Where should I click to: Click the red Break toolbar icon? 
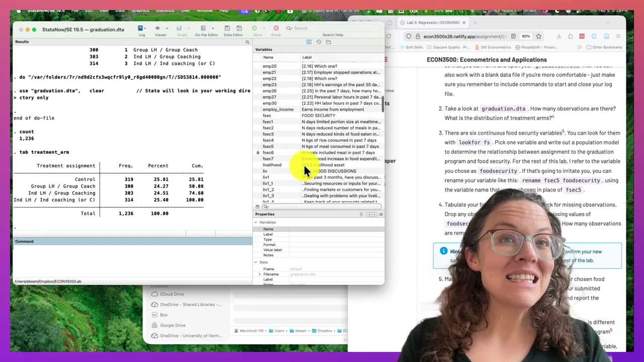click(276, 28)
